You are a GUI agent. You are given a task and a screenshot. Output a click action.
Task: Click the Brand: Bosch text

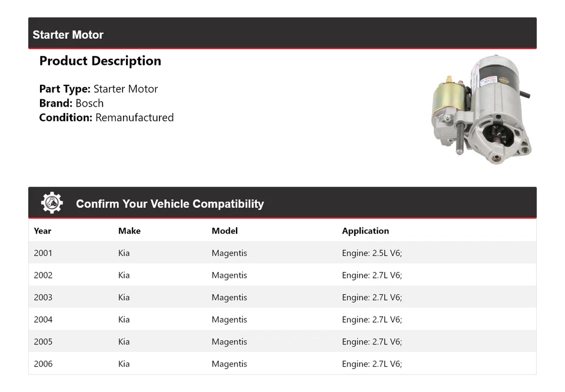pyautogui.click(x=71, y=103)
